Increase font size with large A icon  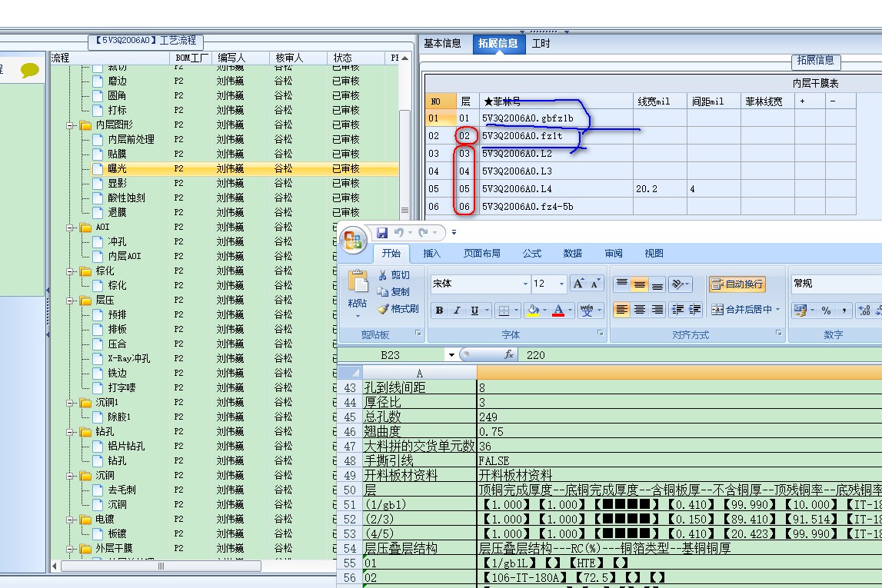(578, 284)
